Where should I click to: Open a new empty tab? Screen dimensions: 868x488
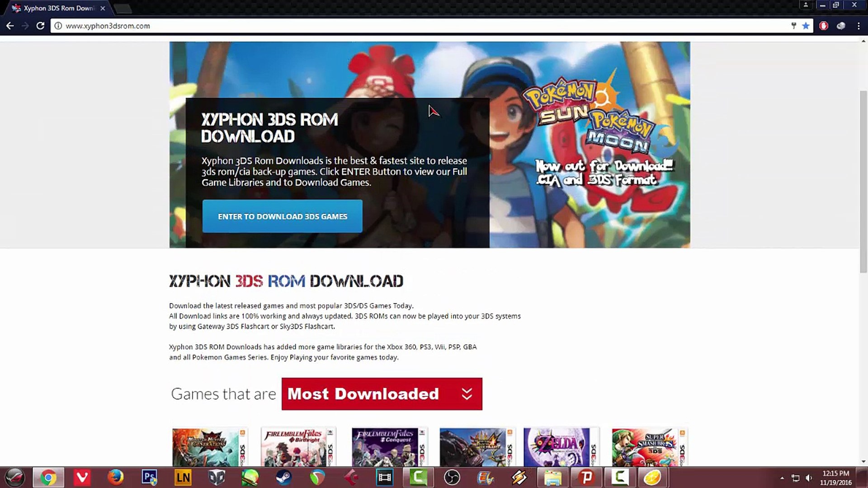coord(123,8)
